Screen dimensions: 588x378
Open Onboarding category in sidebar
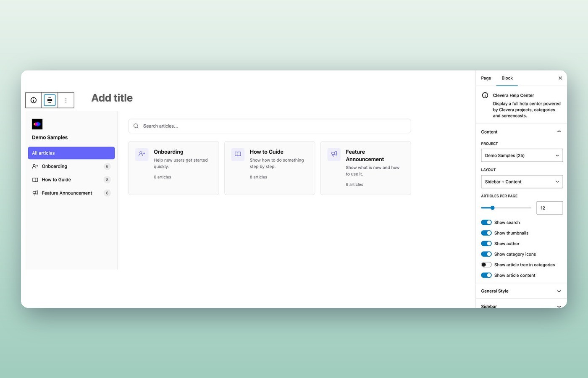click(x=71, y=166)
